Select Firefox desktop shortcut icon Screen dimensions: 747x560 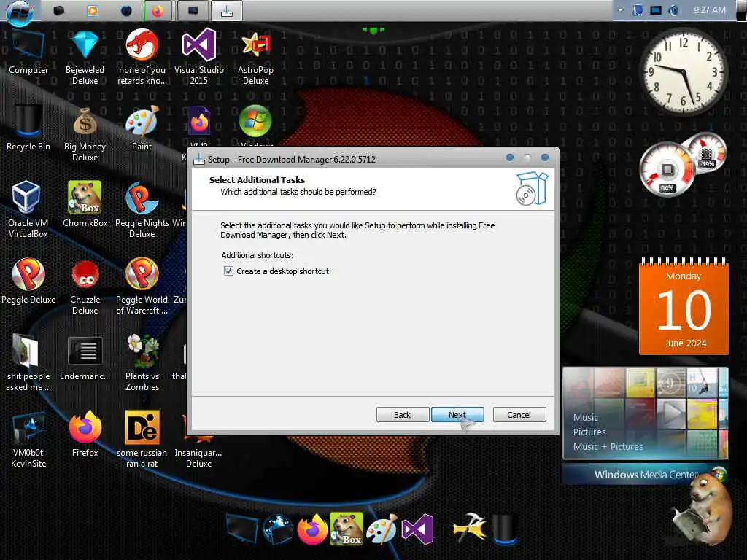(85, 435)
